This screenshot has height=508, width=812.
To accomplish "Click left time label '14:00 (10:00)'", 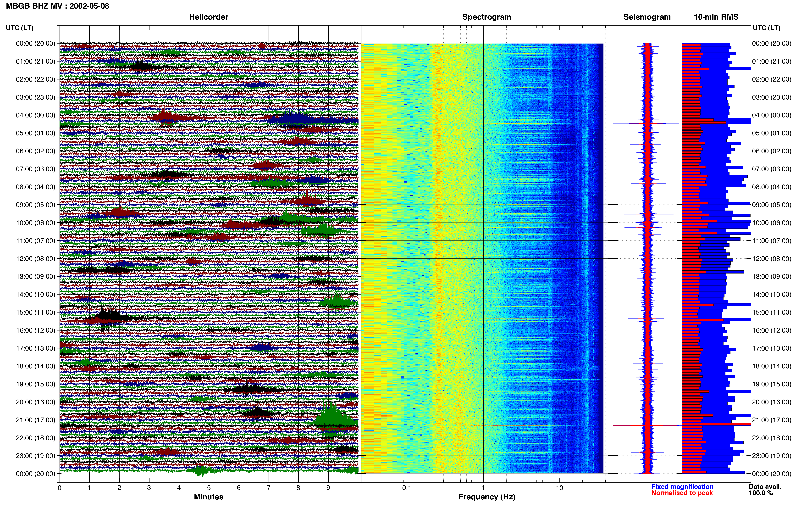I will tap(35, 295).
